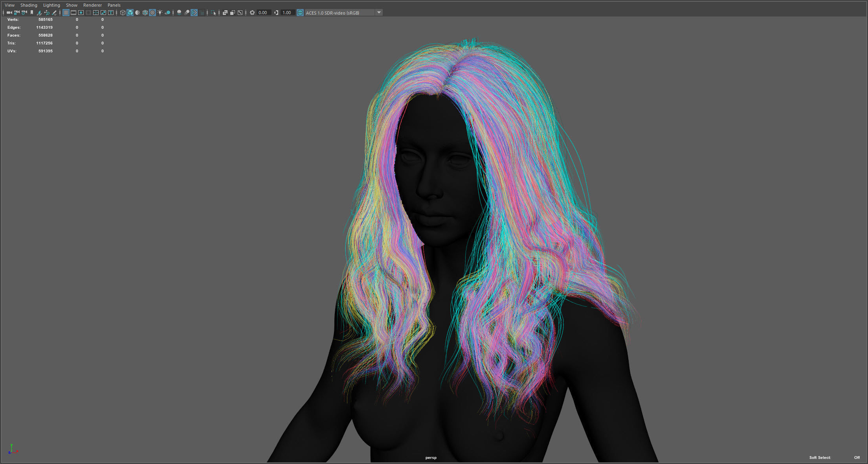Enable Use Default Material icon
This screenshot has height=464, width=868.
pos(138,13)
